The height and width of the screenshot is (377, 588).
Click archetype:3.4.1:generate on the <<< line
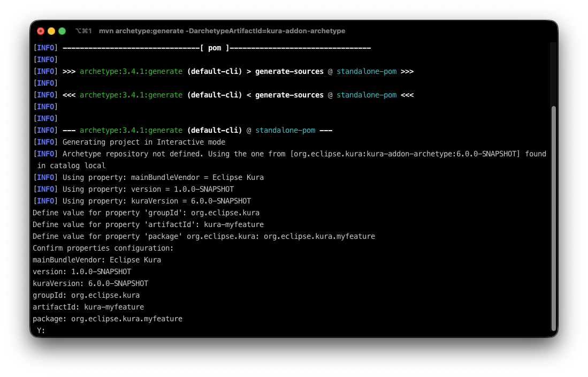[x=131, y=95]
